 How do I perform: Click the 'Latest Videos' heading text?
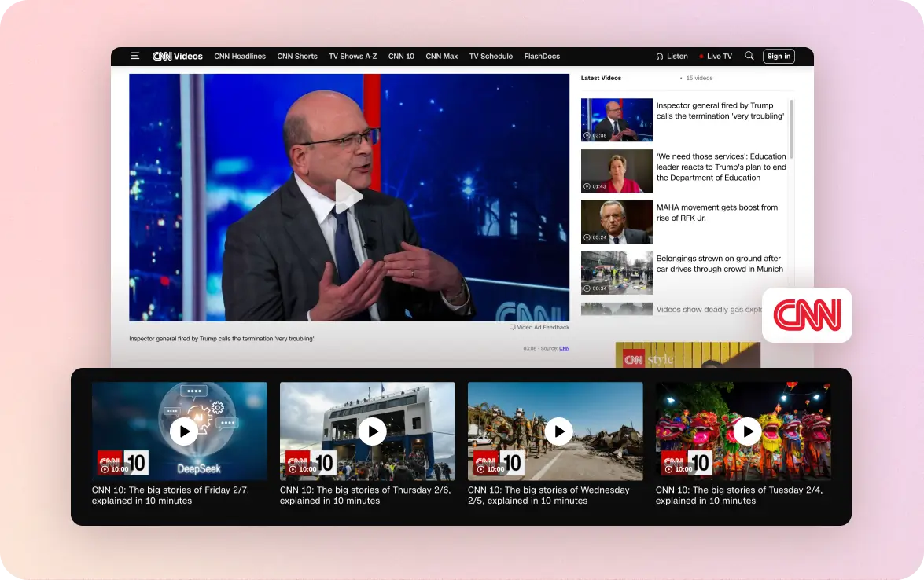point(601,79)
